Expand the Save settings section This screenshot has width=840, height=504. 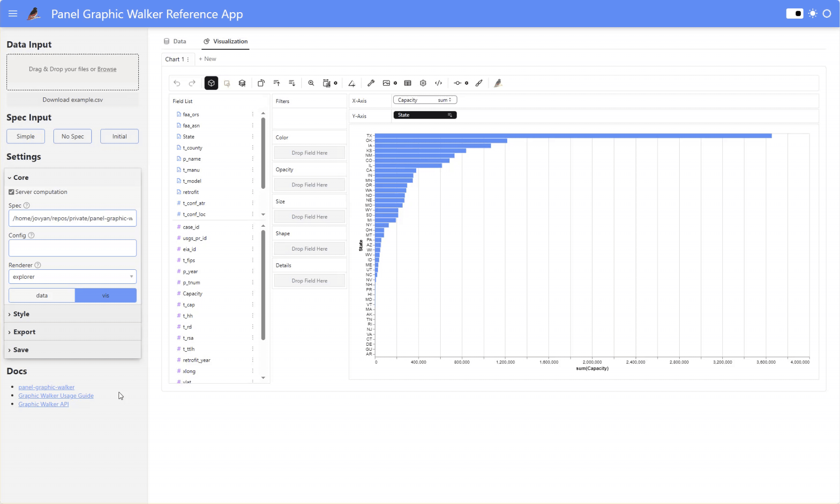pos(73,350)
